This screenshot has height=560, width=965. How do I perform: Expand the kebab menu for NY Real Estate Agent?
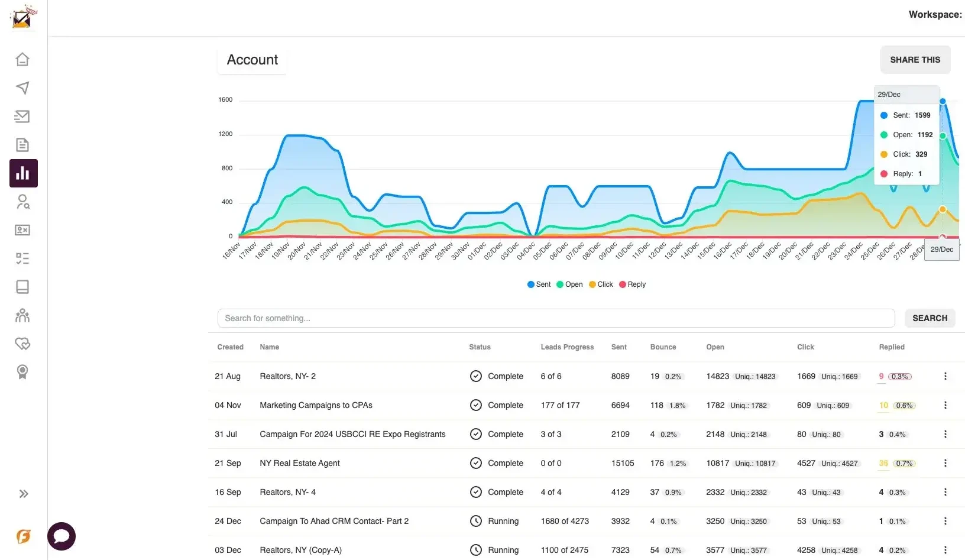[945, 463]
